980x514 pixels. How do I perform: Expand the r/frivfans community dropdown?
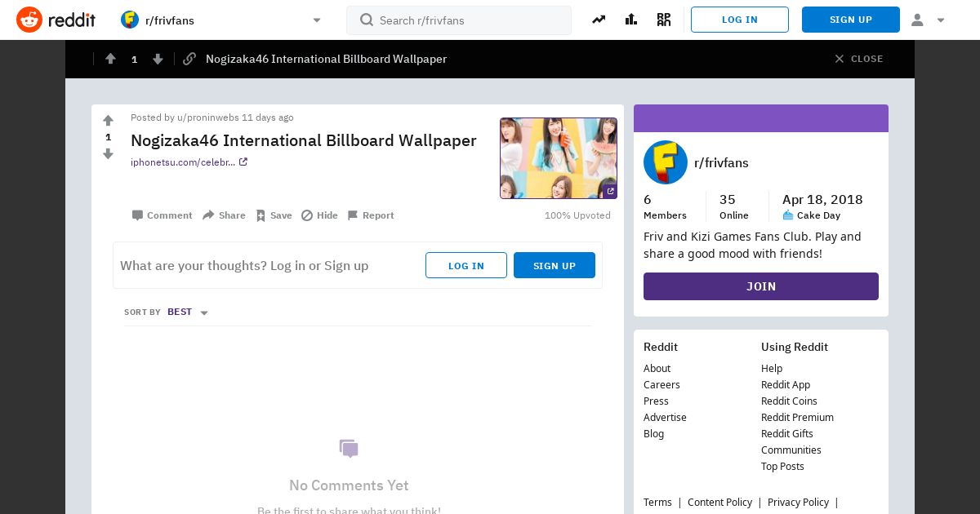(317, 20)
